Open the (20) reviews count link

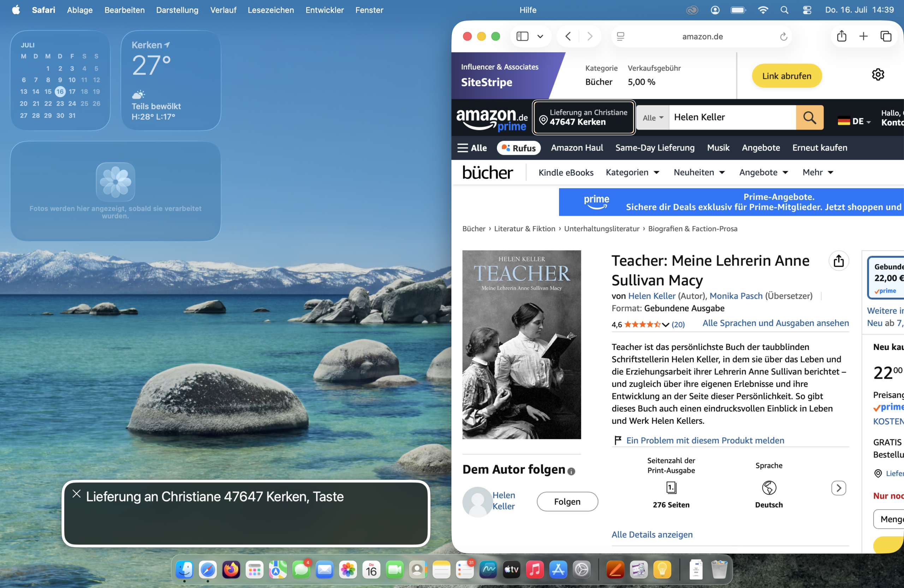tap(678, 325)
